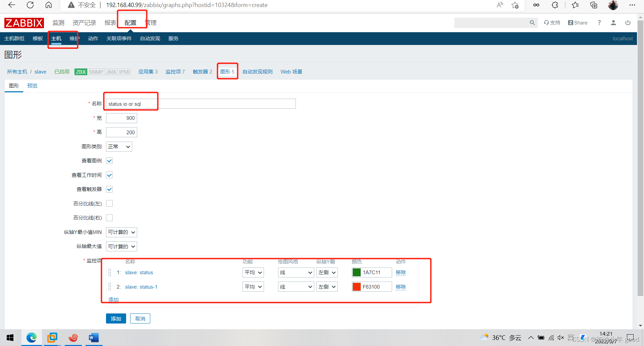Open Zabbix user profile icon
644x346 pixels.
pos(613,23)
